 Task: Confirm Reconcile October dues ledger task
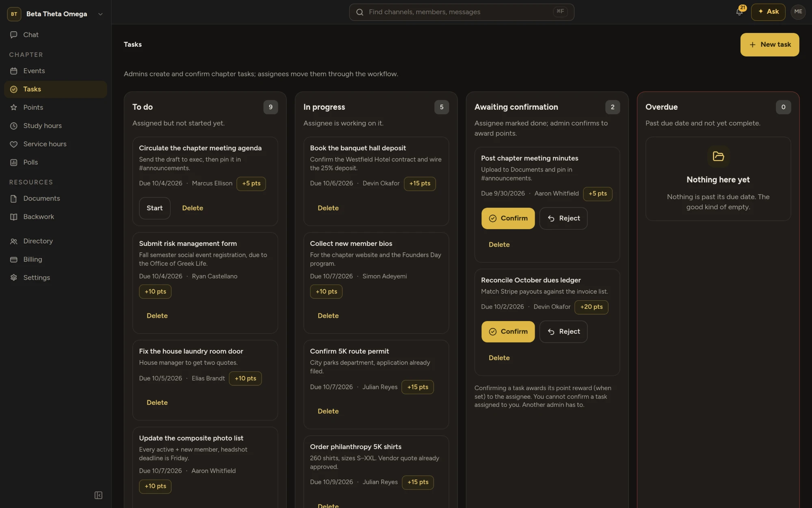(x=508, y=332)
